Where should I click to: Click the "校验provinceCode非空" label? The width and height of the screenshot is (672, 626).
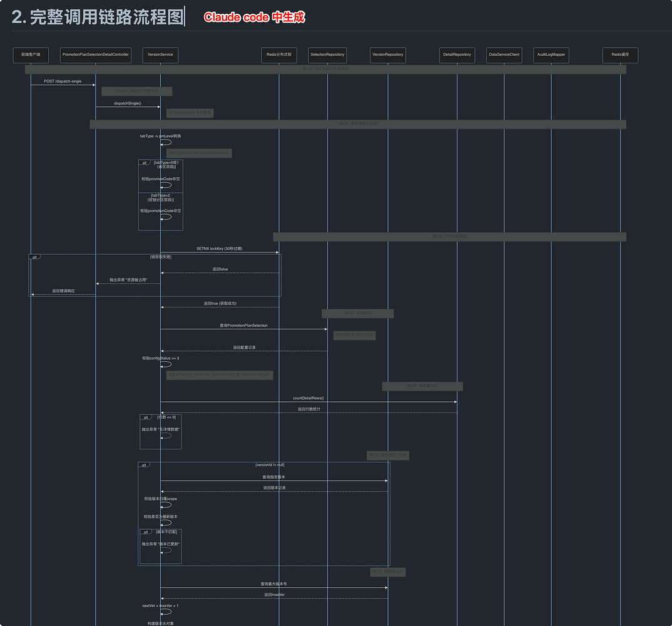(x=161, y=179)
